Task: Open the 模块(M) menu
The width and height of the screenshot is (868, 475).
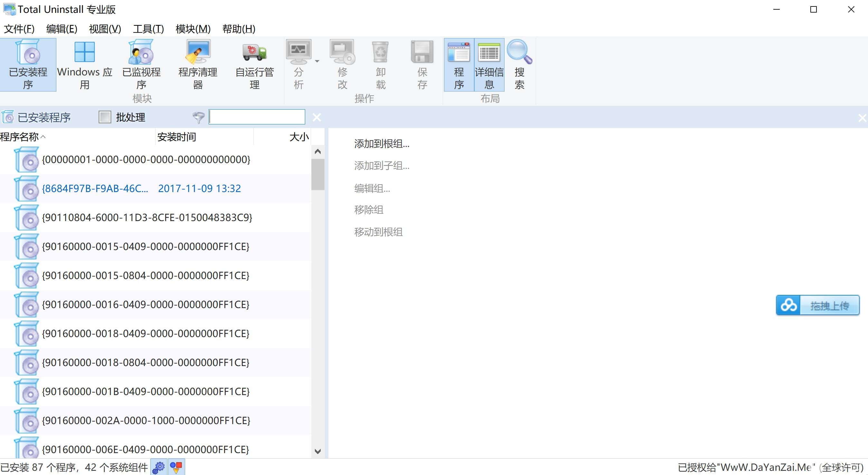Action: pyautogui.click(x=193, y=29)
